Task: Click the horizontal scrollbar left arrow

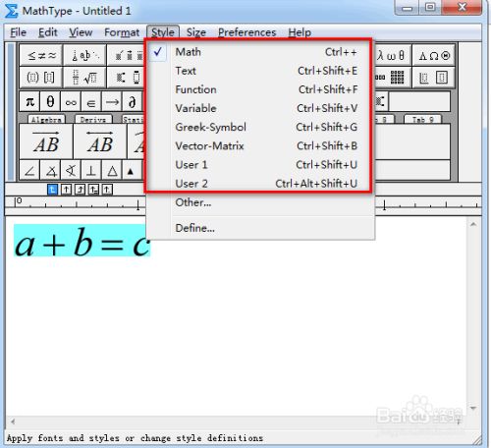Action: coord(13,421)
